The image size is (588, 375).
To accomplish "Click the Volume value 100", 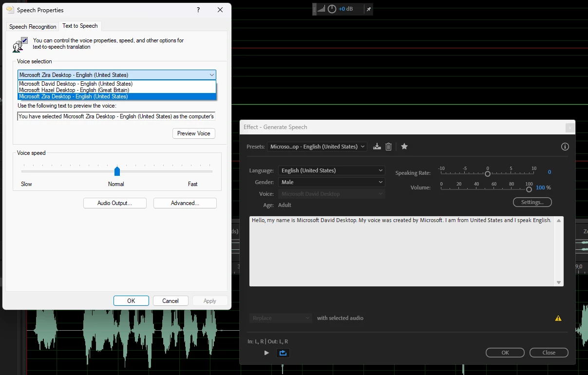I will [540, 187].
